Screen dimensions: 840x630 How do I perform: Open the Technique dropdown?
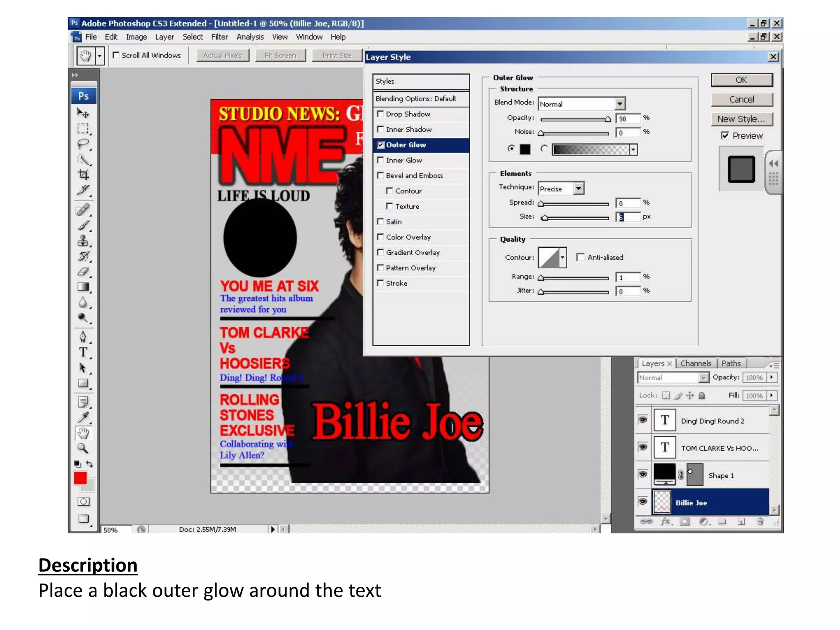click(578, 188)
